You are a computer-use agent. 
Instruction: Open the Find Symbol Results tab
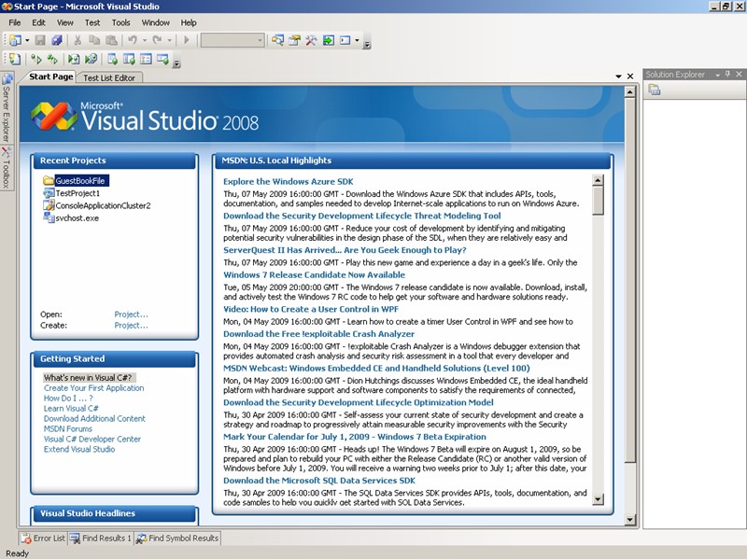[177, 539]
